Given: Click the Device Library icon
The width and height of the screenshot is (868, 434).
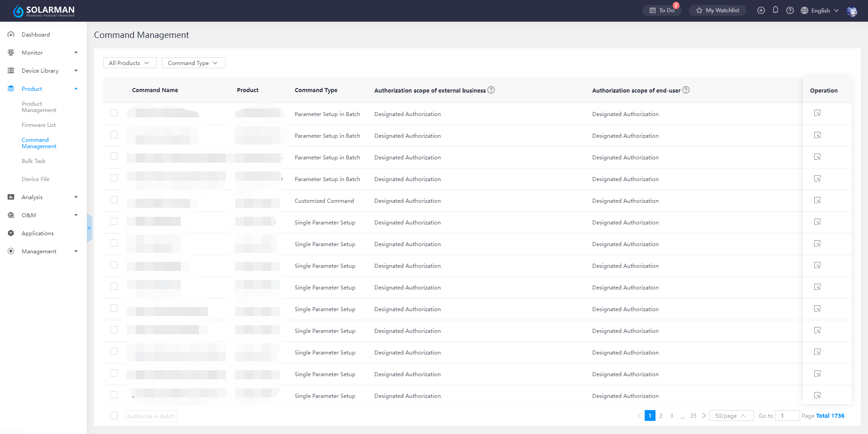Looking at the screenshot, I should 11,70.
